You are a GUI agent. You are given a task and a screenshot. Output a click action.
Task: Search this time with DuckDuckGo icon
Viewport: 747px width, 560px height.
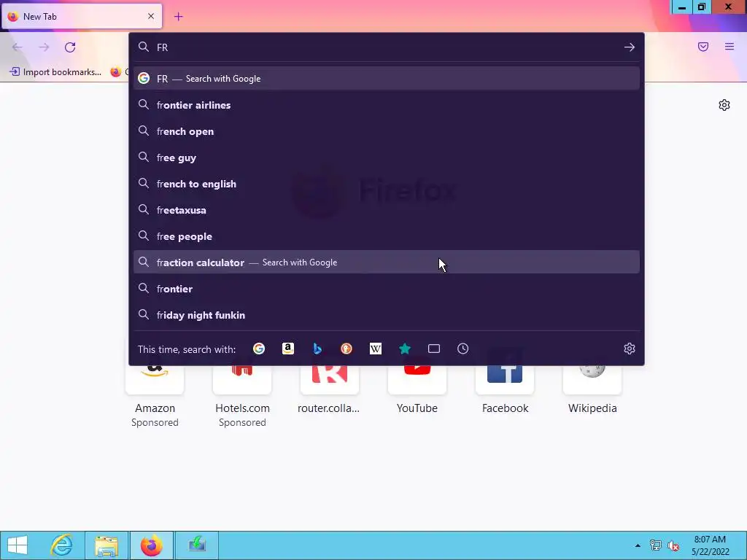347,349
